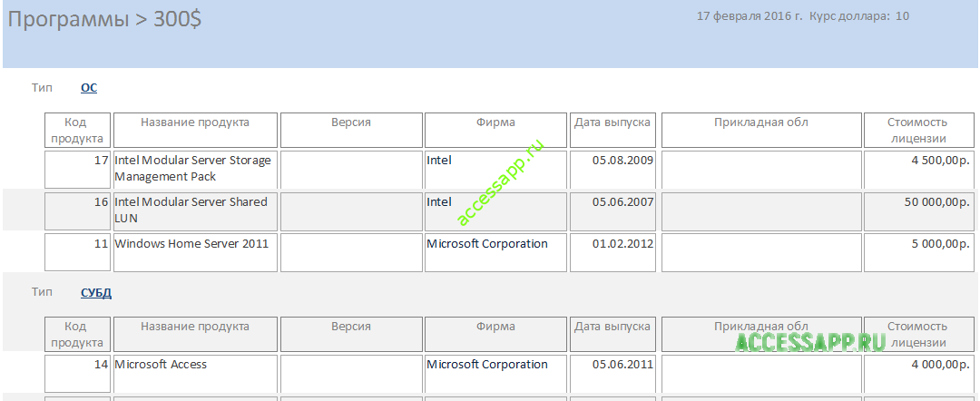Click the "Курс доллара:" label
Image resolution: width=980 pixels, height=401 pixels.
(849, 16)
